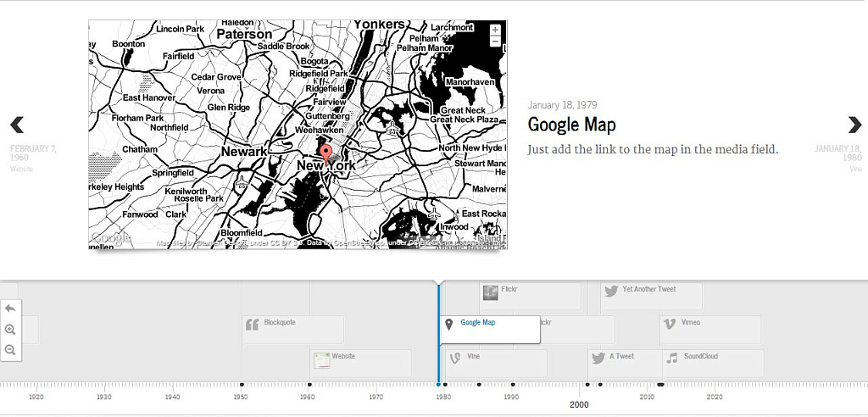Open the Flickr event with thumbnail
Viewport: 868px width, 417px height.
pyautogui.click(x=530, y=296)
